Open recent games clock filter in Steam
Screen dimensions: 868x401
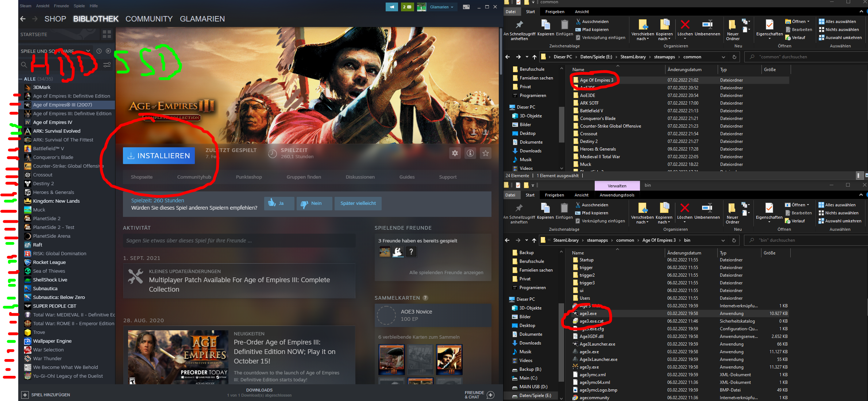pyautogui.click(x=99, y=51)
